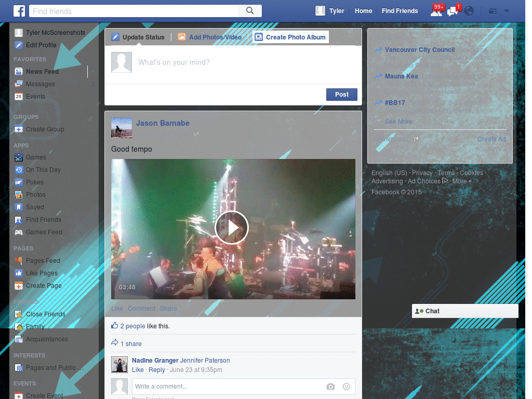532x399 pixels.
Task: Open Jason Barnabe's profile name
Action: [x=163, y=123]
